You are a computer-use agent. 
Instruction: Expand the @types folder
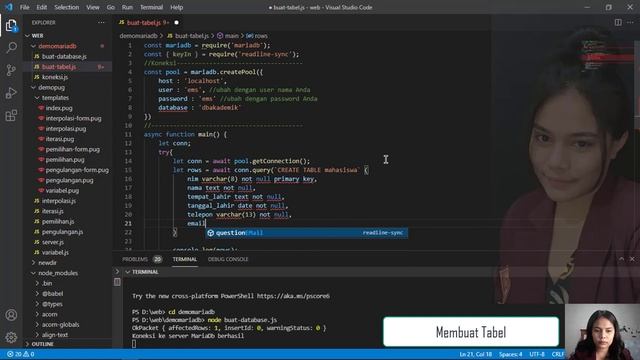52,304
